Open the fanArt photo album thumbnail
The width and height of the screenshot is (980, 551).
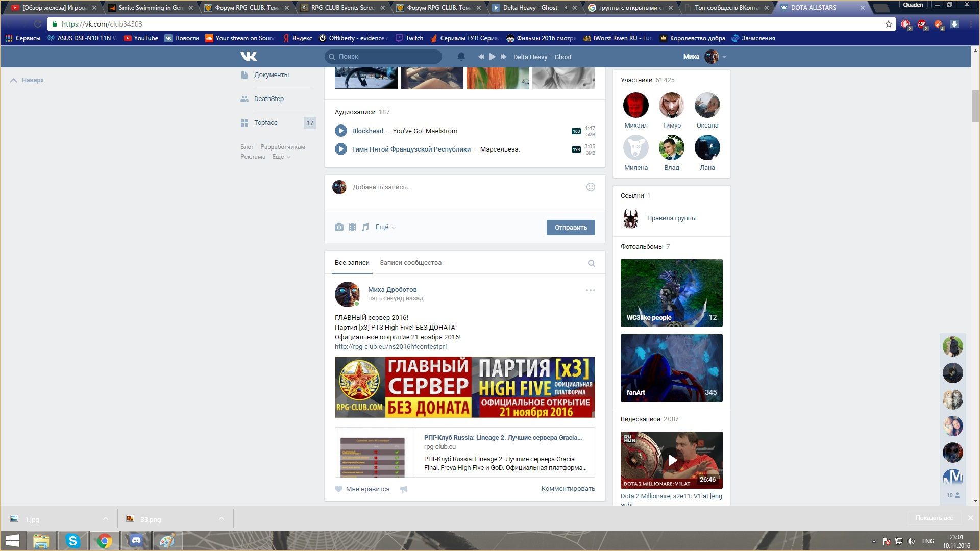(671, 367)
